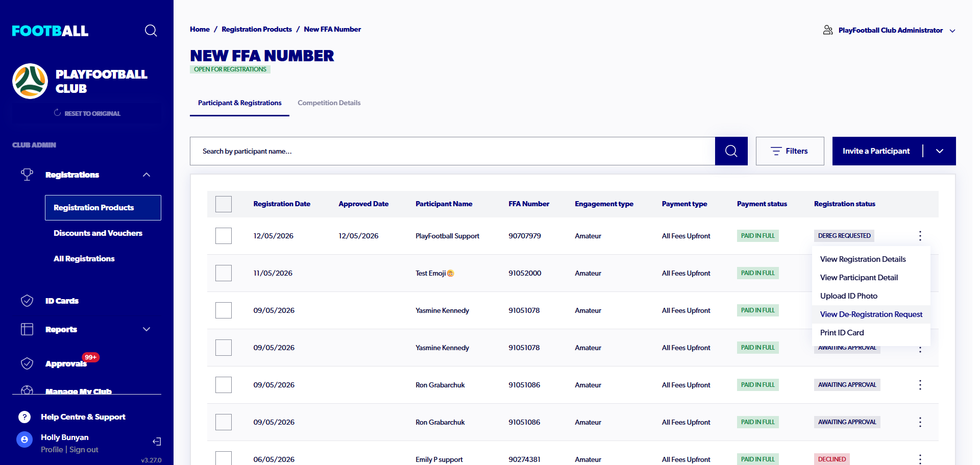
Task: Open Discounts and Vouchers in the sidebar
Action: click(x=98, y=233)
